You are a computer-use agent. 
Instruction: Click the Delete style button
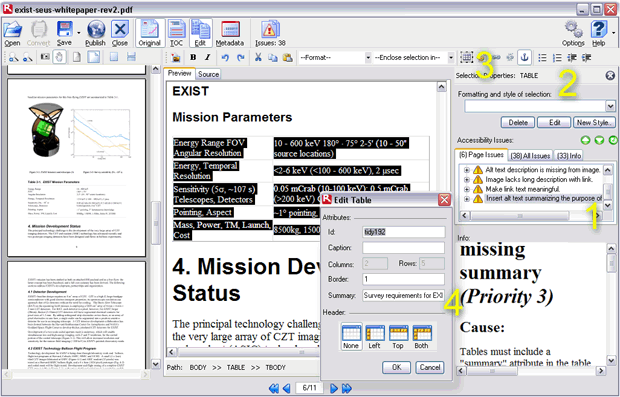518,123
